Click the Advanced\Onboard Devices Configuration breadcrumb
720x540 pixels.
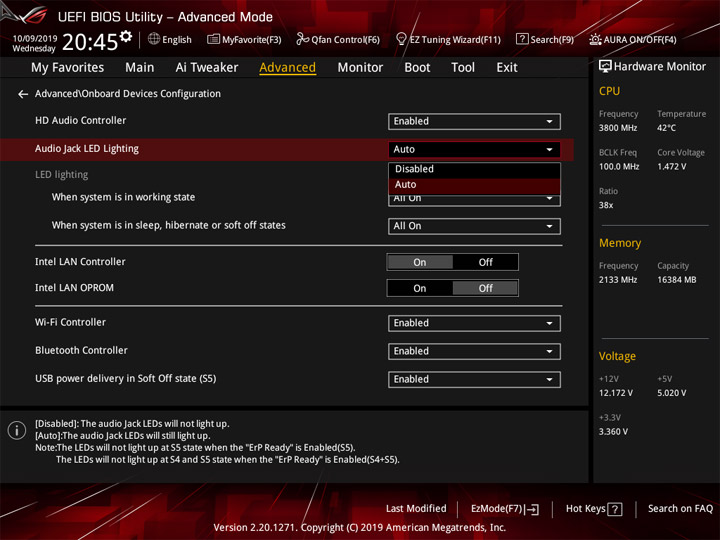(x=128, y=94)
